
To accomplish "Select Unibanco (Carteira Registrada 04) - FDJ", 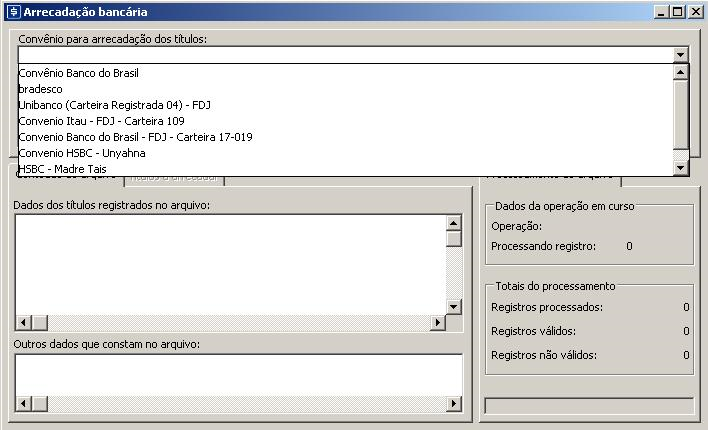I will (114, 105).
